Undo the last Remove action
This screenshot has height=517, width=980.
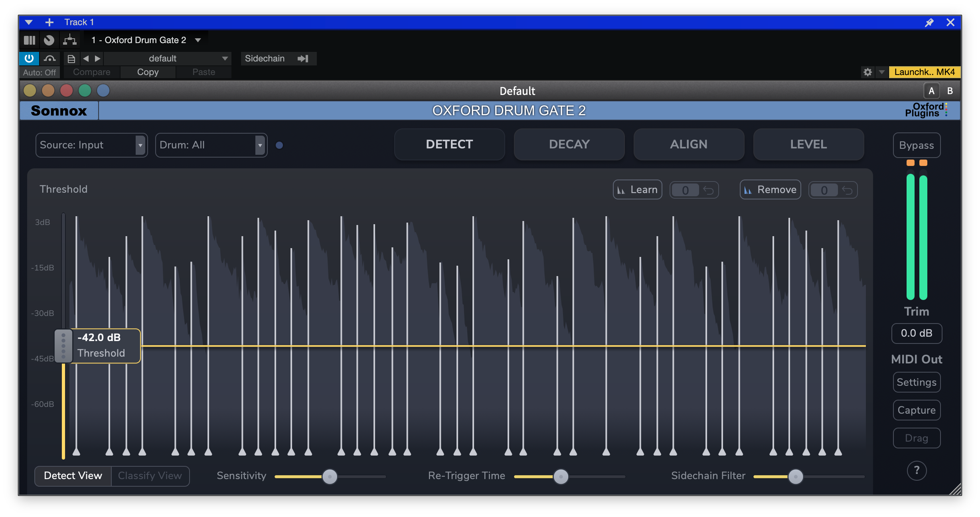point(848,190)
